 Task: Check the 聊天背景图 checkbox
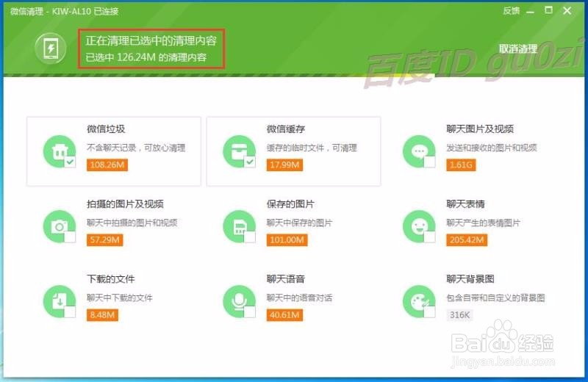point(430,312)
